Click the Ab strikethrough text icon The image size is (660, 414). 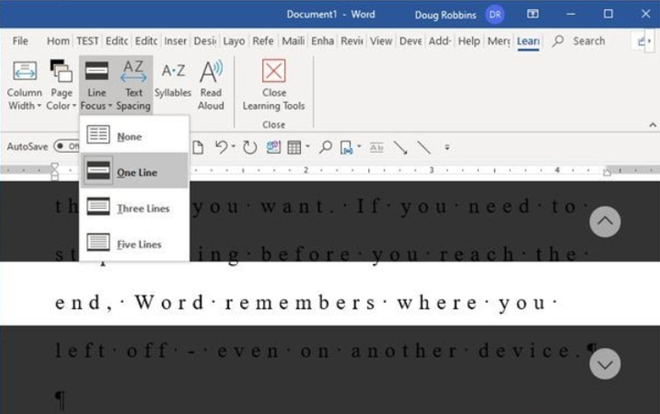point(376,147)
